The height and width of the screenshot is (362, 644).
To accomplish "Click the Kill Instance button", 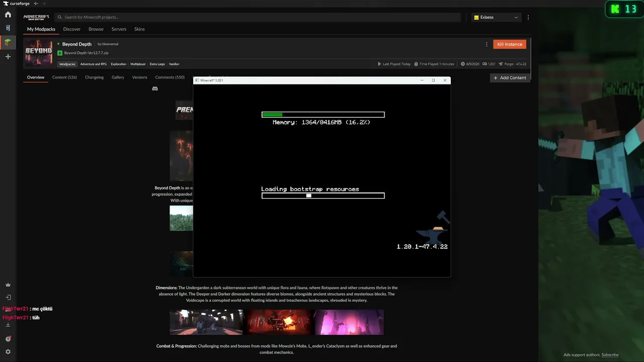I will click(510, 44).
